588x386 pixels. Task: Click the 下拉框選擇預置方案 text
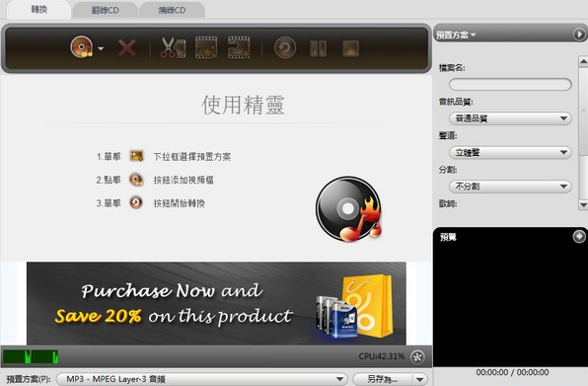(x=192, y=157)
